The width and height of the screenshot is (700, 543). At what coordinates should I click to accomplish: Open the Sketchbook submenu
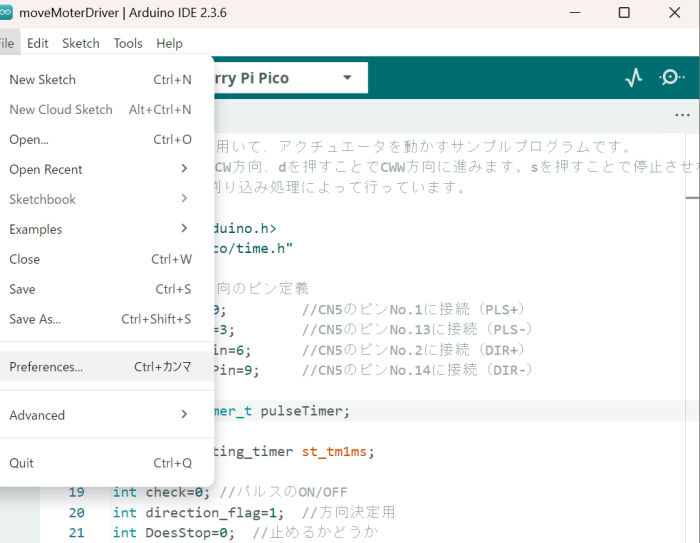(100, 199)
